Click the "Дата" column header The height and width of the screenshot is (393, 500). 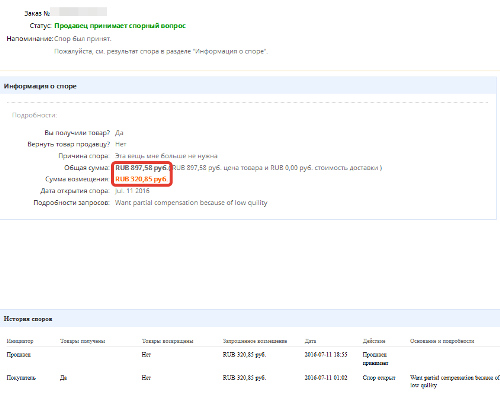[310, 341]
